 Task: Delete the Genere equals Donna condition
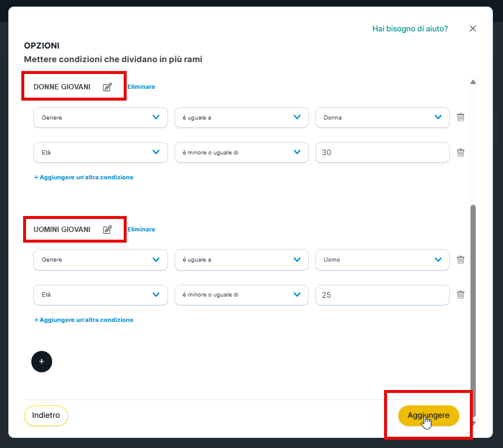pyautogui.click(x=460, y=117)
